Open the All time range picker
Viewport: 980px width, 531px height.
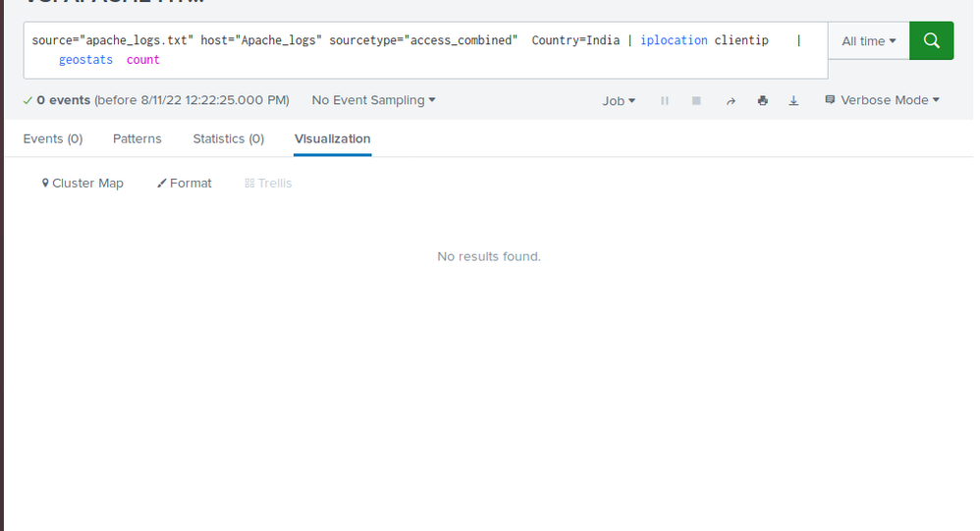(868, 41)
